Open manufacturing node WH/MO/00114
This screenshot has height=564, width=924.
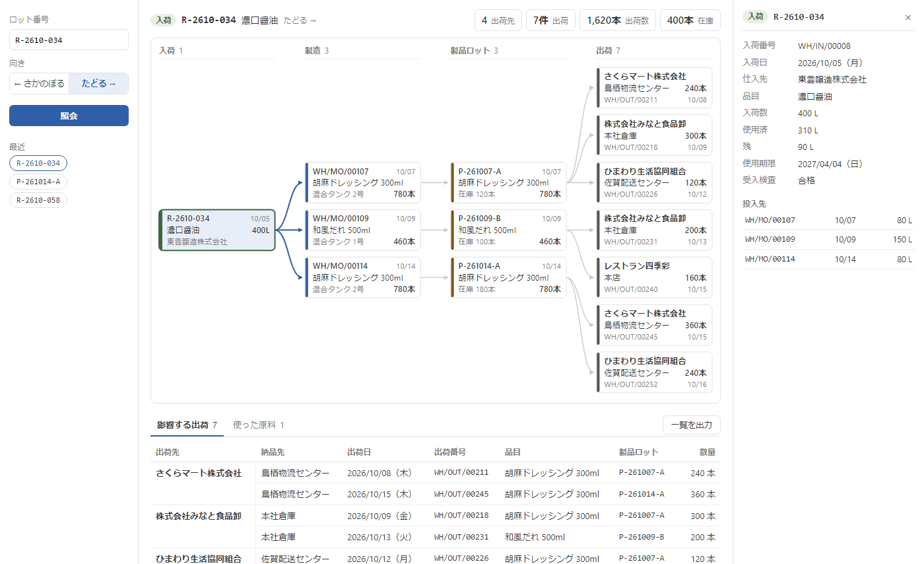coord(363,278)
